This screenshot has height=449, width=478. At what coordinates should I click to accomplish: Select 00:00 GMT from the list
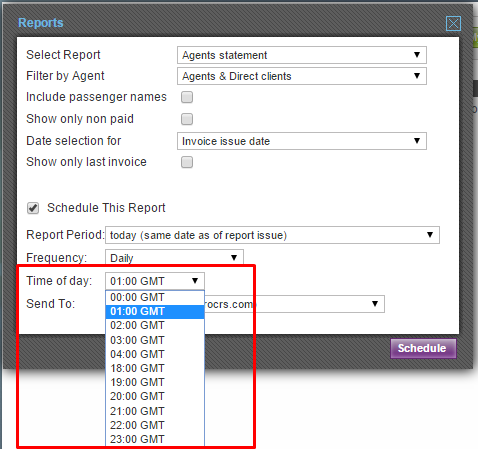pos(155,297)
